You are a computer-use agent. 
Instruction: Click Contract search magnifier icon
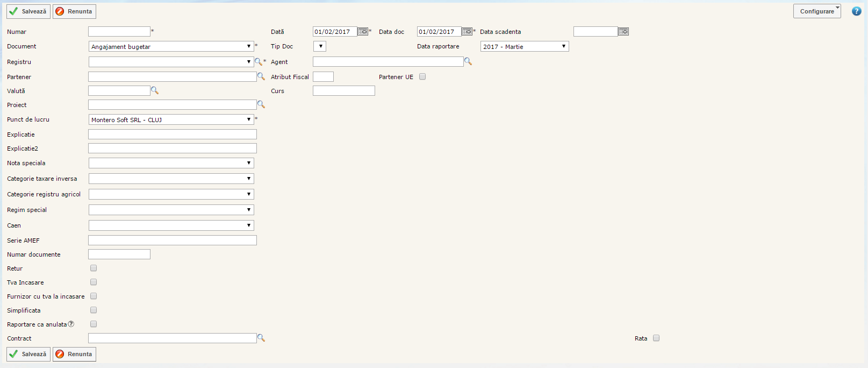coord(261,338)
